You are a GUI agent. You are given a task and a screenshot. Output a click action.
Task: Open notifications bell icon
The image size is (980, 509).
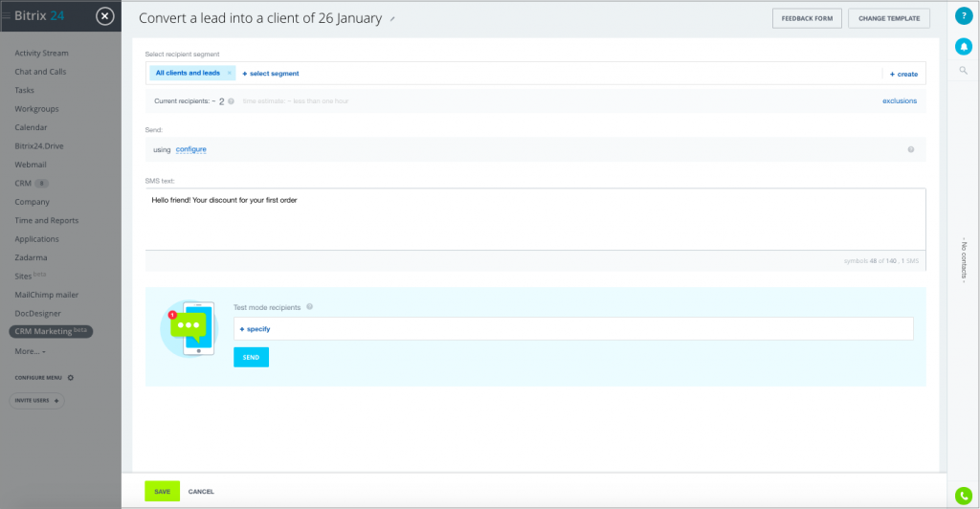click(963, 46)
